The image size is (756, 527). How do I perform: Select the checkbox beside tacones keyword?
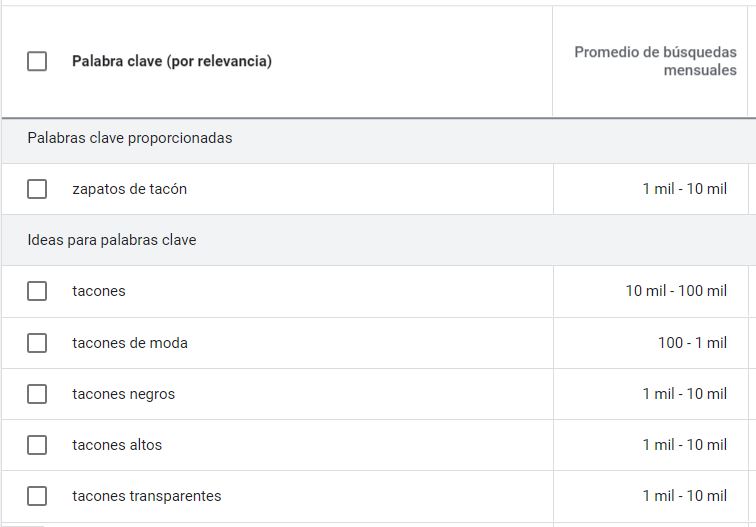(x=37, y=291)
